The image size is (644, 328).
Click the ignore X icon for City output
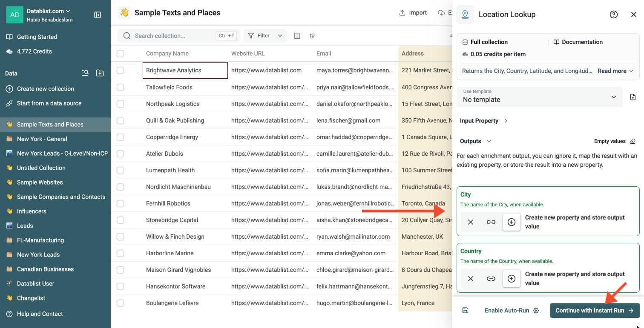(x=471, y=222)
